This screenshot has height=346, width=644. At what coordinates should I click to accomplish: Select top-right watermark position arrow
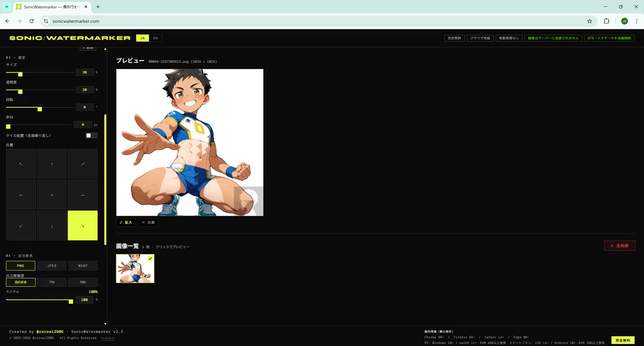point(83,164)
